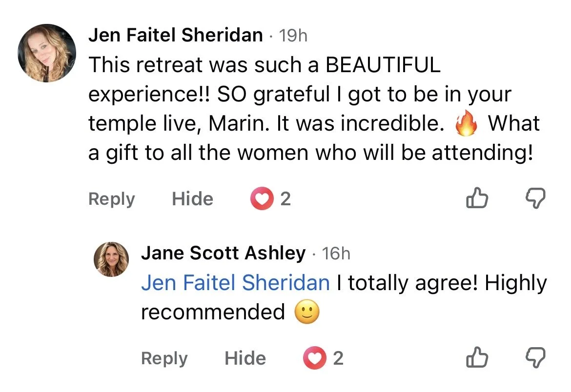Visit Jane Scott Ashley's profile via name
Viewport: 571px width, 392px height.
[x=224, y=253]
